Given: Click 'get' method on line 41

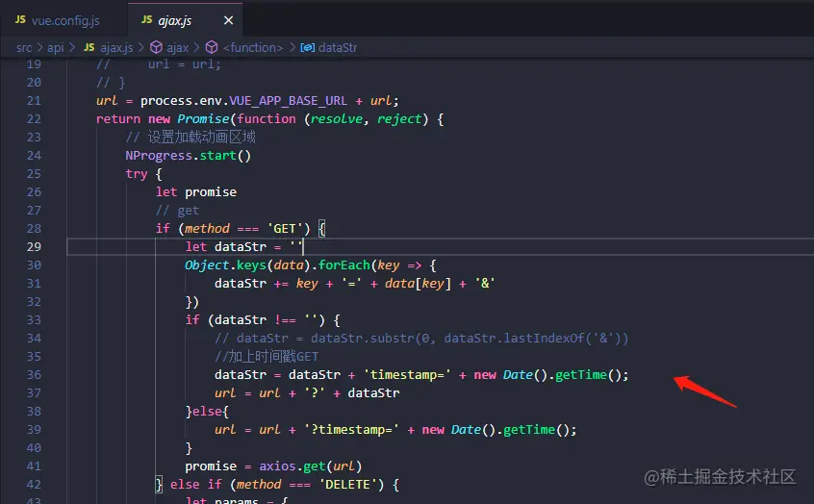Looking at the screenshot, I should pyautogui.click(x=314, y=466).
